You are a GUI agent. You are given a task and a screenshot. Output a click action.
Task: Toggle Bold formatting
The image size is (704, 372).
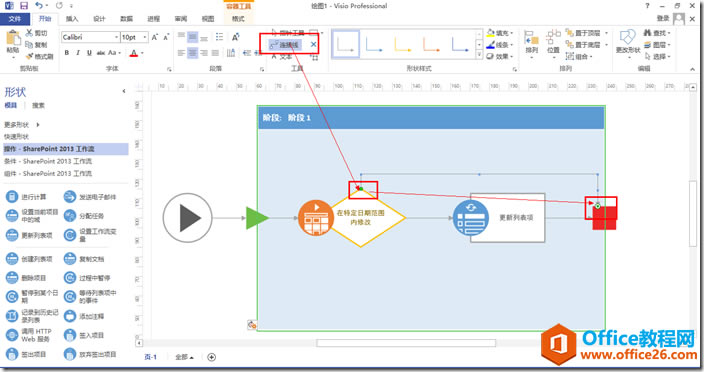click(x=66, y=53)
